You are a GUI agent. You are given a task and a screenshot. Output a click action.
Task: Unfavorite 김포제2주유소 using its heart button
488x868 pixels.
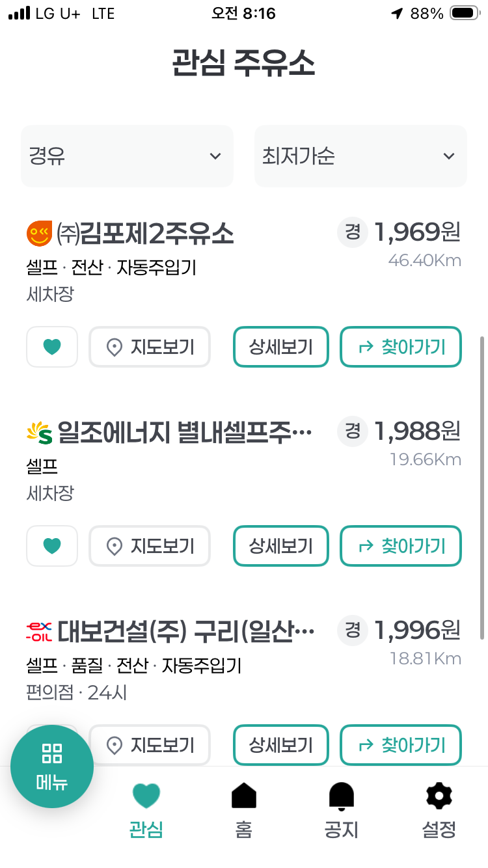(x=52, y=347)
